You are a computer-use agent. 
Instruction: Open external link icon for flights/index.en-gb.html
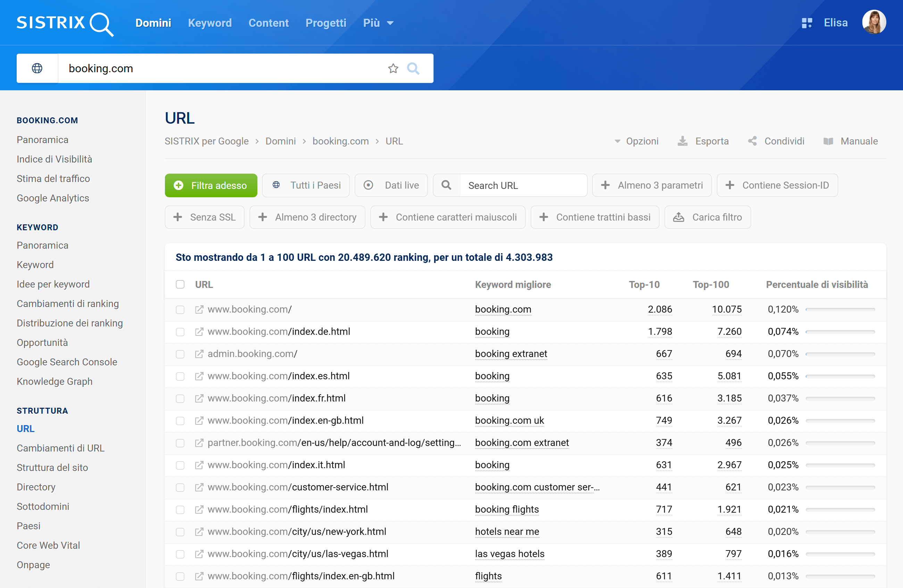pos(199,576)
